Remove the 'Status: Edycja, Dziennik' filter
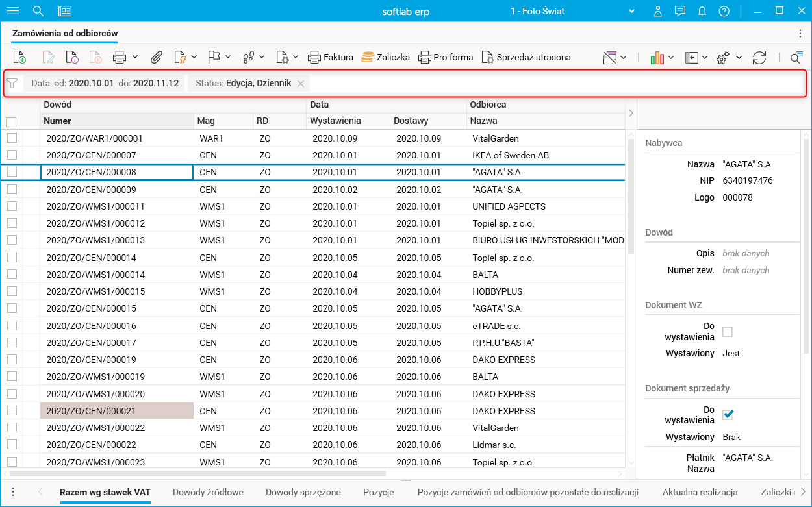This screenshot has width=812, height=507. tap(301, 84)
